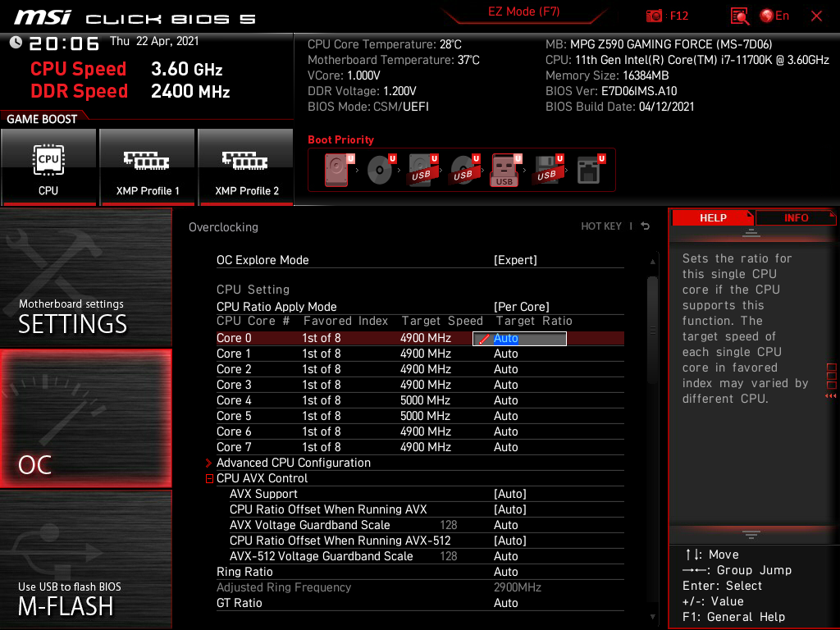Select the USB floppy boot device icon
Image resolution: width=840 pixels, height=630 pixels.
coord(547,171)
